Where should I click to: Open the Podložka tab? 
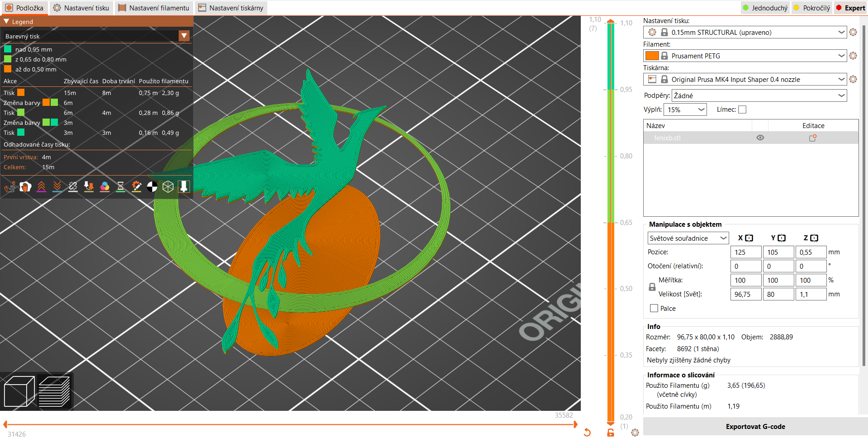tap(25, 8)
